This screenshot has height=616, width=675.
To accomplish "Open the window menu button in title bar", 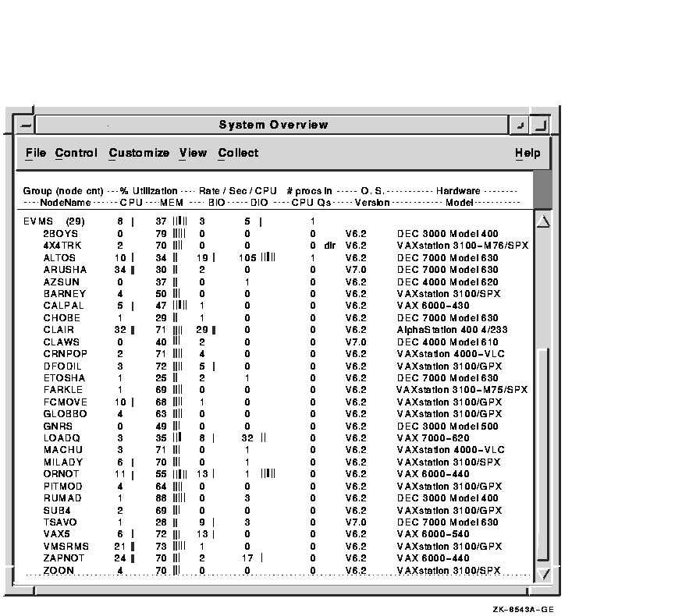I will 26,126.
